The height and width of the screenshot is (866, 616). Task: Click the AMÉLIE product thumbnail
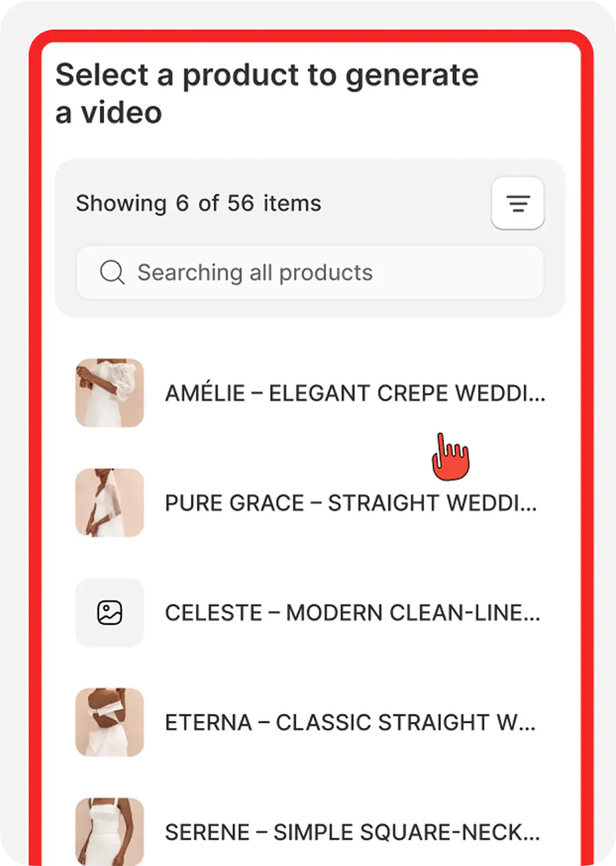click(x=110, y=393)
